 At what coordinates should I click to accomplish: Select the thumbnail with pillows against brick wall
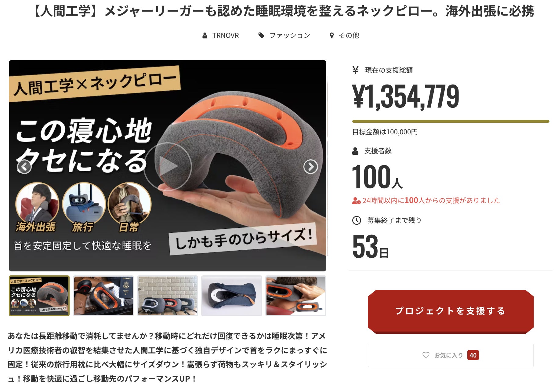coord(168,296)
